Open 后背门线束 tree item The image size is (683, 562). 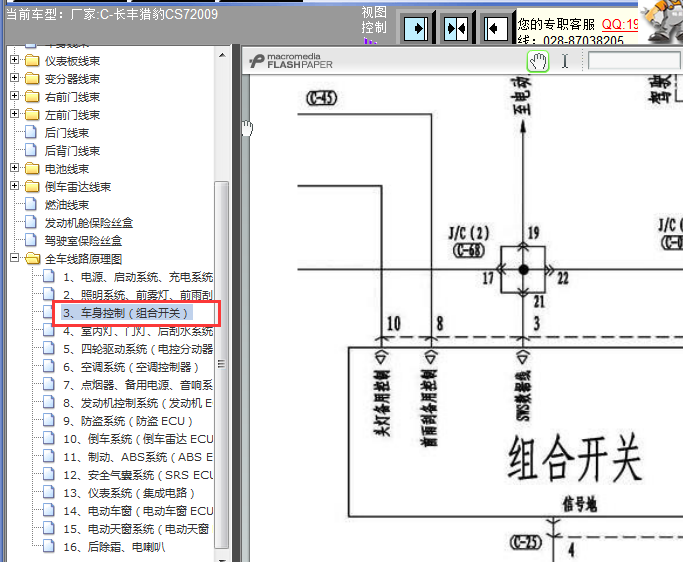[x=72, y=151]
